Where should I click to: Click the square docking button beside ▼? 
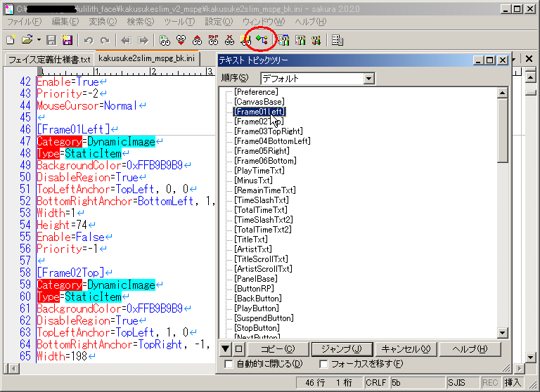[x=238, y=349]
